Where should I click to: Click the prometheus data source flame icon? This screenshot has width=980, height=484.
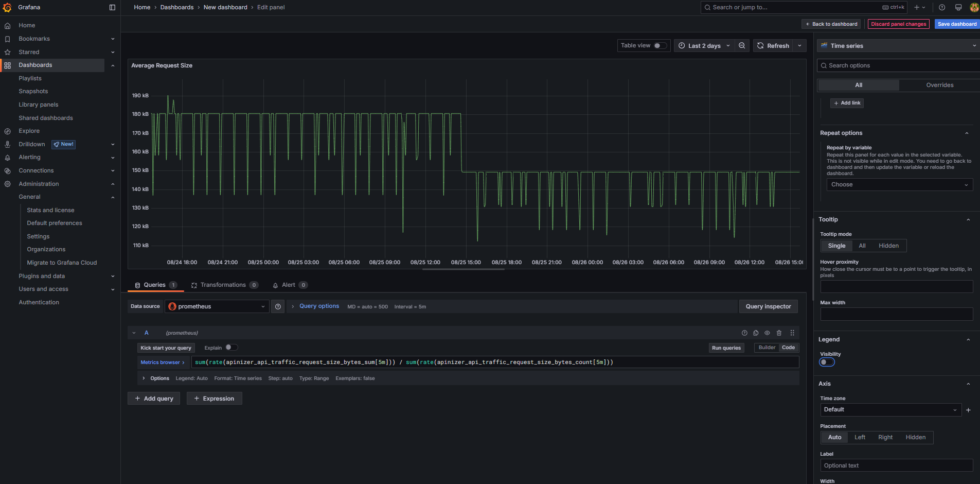(172, 306)
